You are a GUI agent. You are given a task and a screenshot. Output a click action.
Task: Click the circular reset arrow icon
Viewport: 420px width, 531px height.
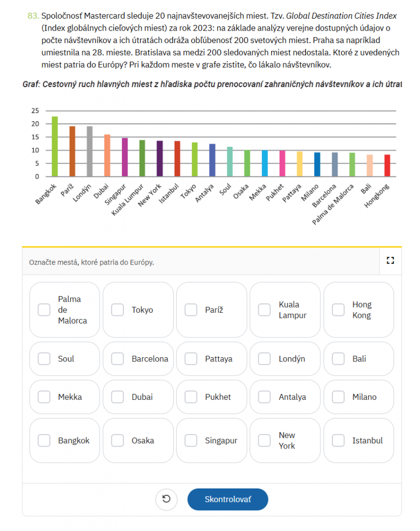point(166,499)
